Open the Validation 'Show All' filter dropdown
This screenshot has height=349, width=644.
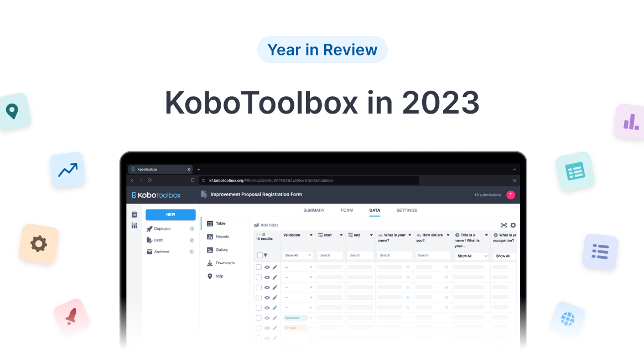click(298, 255)
